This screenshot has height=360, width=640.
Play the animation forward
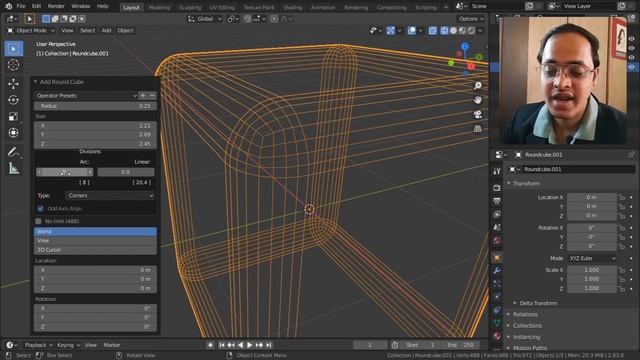(249, 345)
